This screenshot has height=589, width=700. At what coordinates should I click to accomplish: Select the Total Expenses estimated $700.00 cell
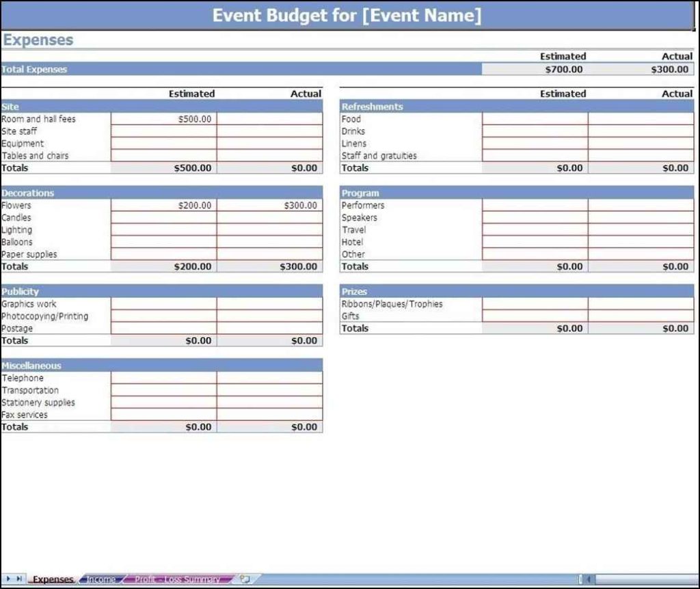pyautogui.click(x=535, y=69)
